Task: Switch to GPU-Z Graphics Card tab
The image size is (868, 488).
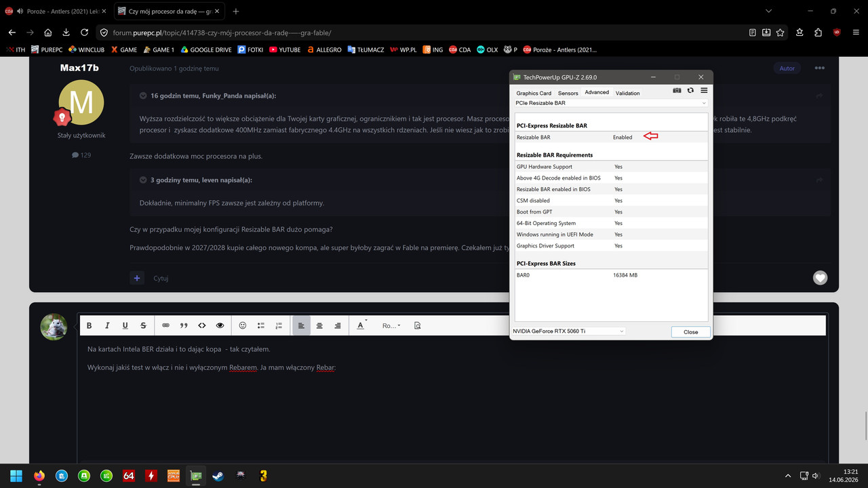Action: [534, 93]
